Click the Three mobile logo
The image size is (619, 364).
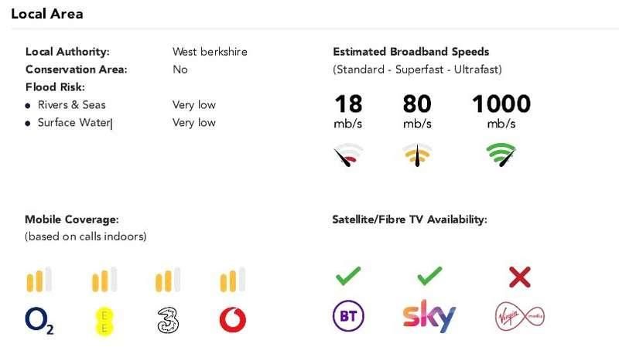point(168,319)
